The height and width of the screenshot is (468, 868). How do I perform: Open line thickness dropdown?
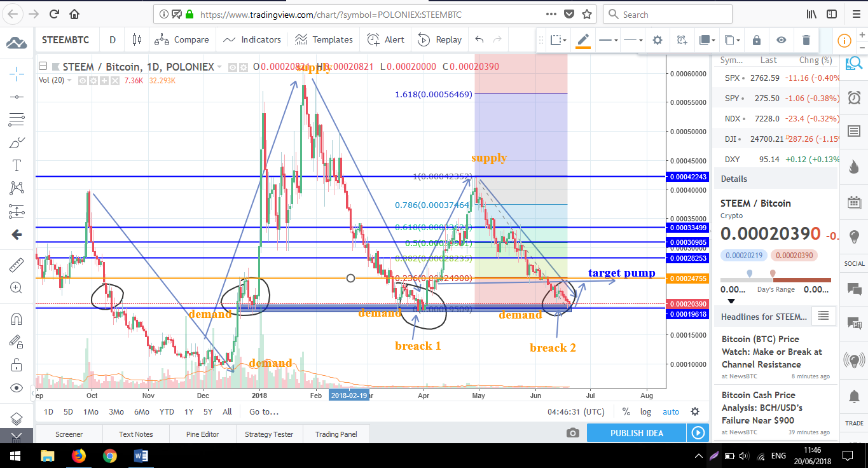(609, 40)
